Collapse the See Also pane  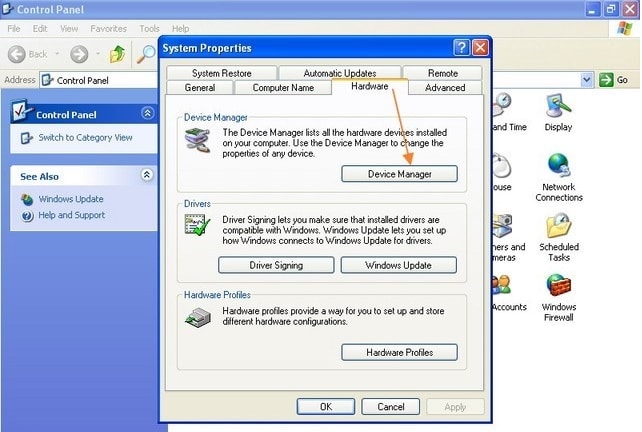pyautogui.click(x=147, y=175)
